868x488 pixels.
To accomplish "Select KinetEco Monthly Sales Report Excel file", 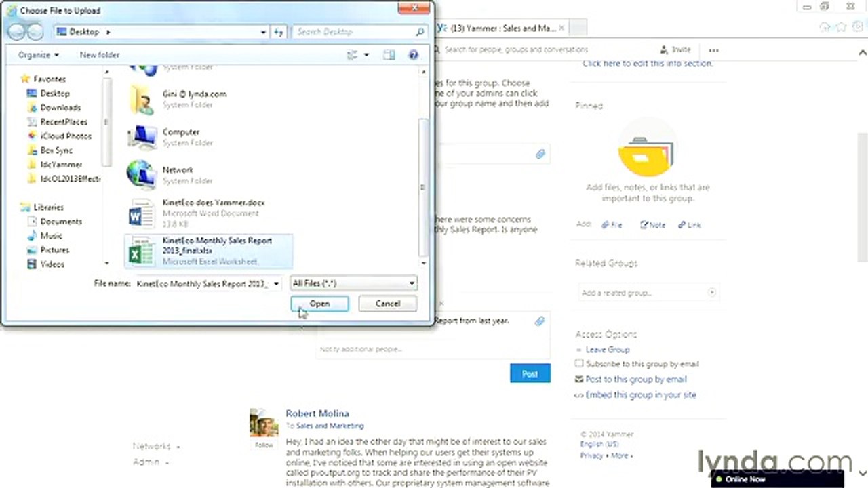I will click(210, 251).
